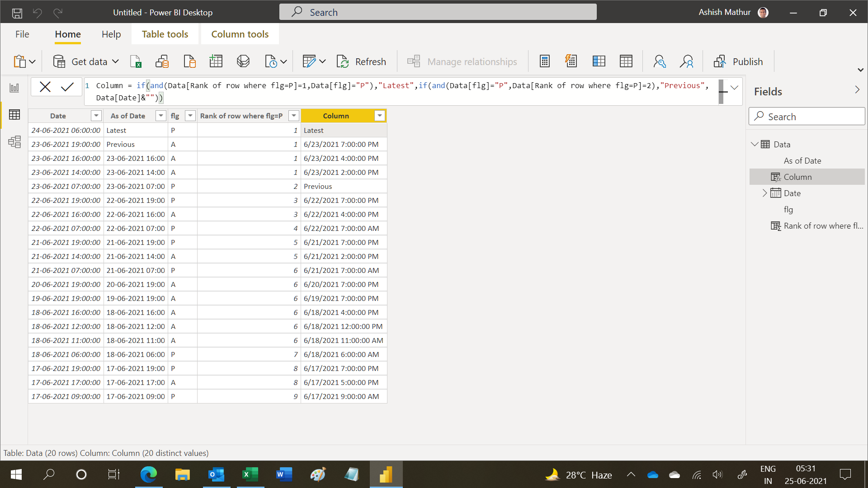
Task: Open the Get data dropdown arrow
Action: coord(115,61)
